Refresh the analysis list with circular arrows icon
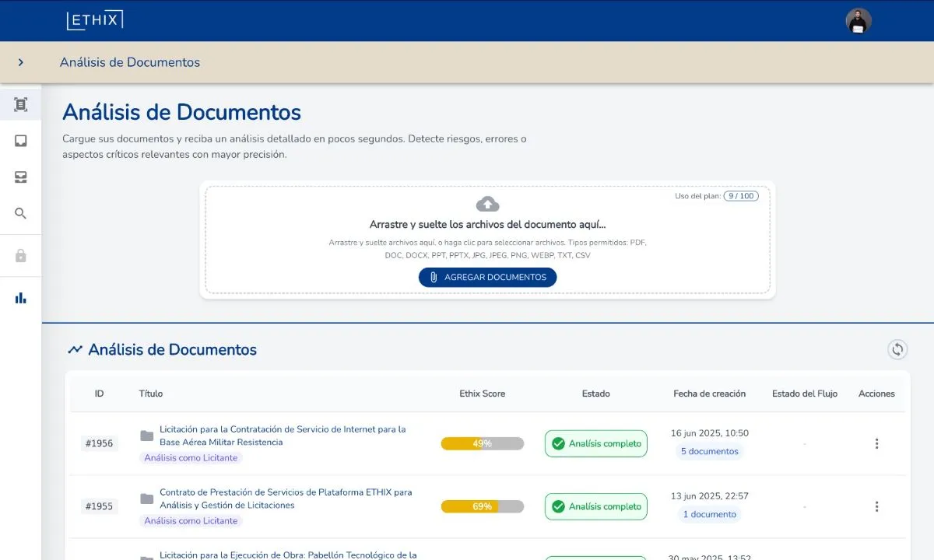This screenshot has width=934, height=560. click(x=898, y=350)
